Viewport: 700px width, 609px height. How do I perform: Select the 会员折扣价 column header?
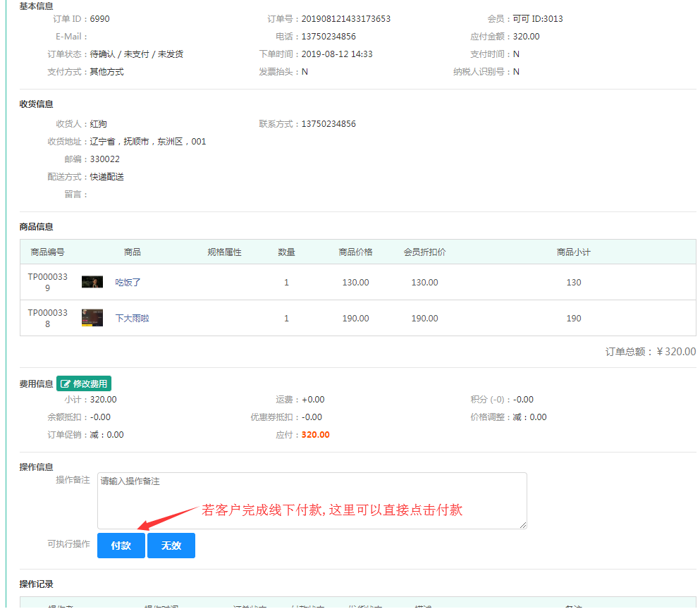coord(424,252)
